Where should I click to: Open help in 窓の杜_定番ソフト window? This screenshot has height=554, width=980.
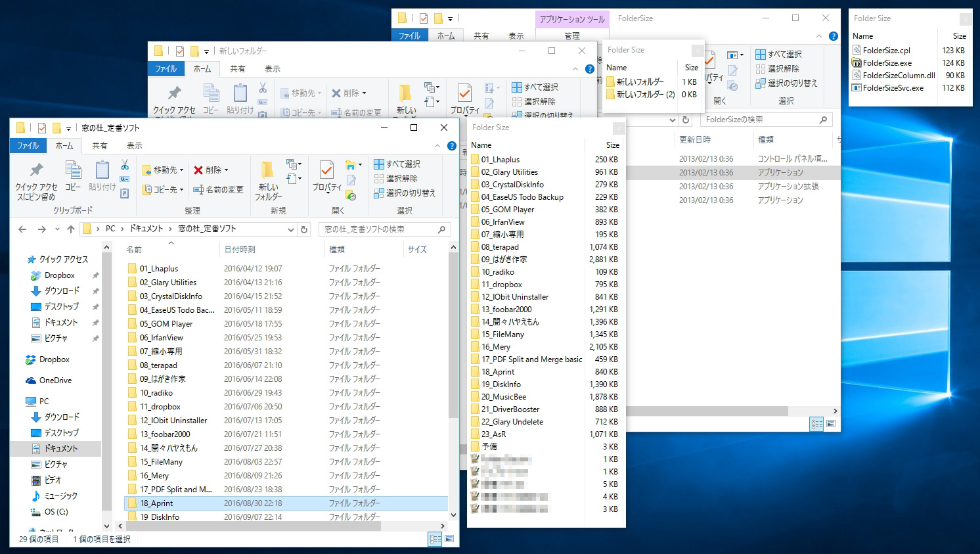452,146
